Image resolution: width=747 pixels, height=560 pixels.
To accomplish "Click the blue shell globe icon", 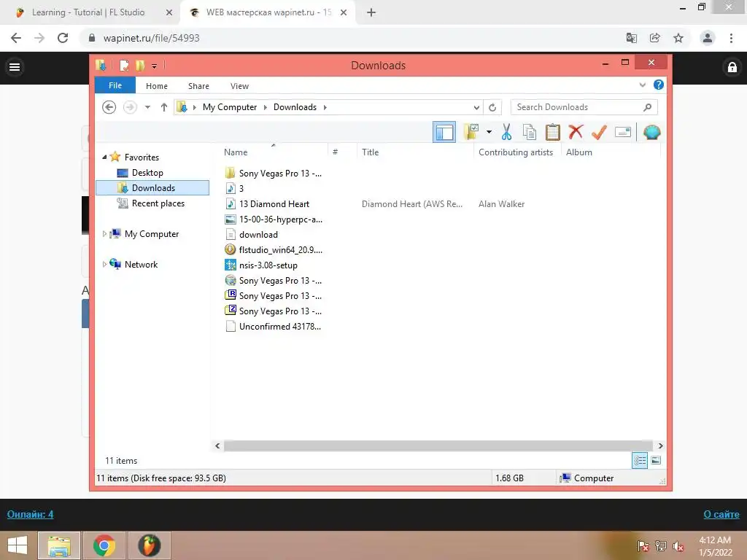I will click(x=651, y=132).
